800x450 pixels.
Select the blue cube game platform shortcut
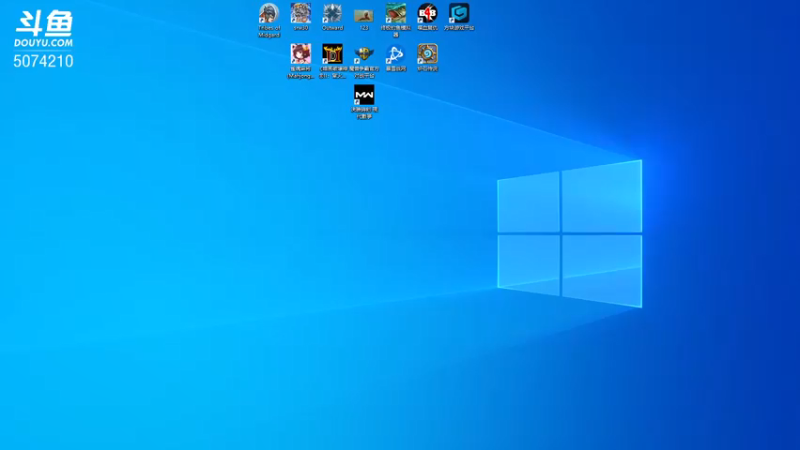coord(459,17)
